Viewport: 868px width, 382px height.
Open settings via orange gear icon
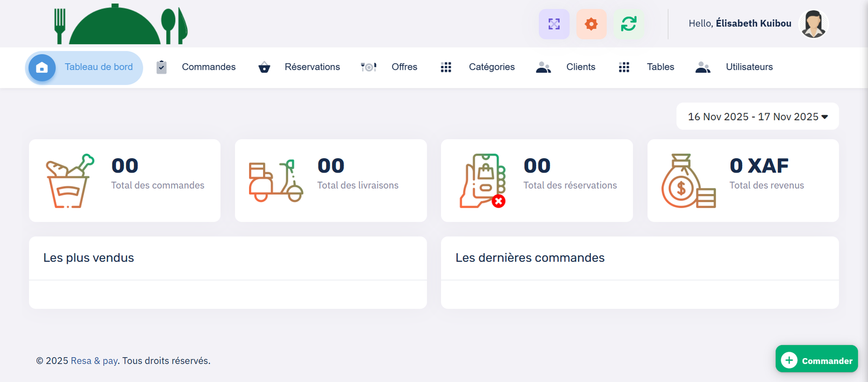tap(591, 24)
